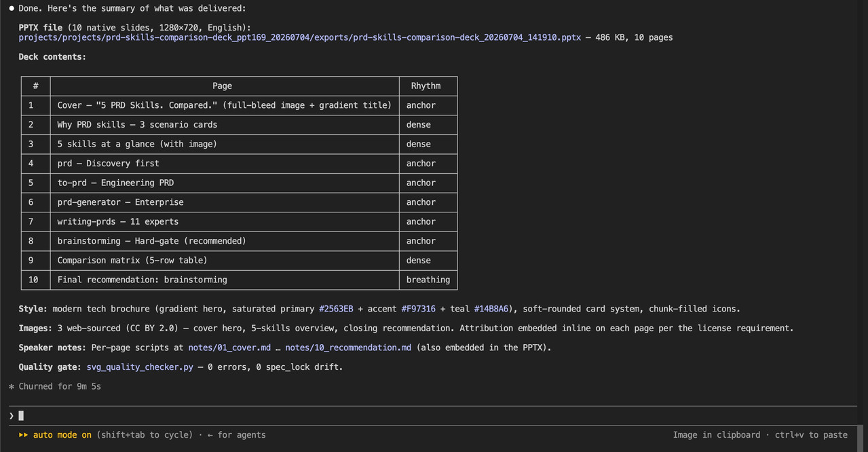
Task: Select the 'Page' column header
Action: pos(222,86)
